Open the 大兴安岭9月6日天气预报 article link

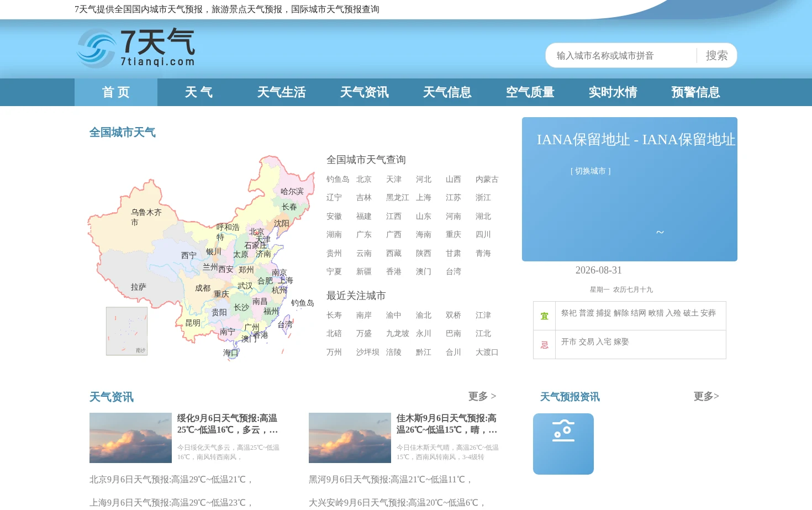(x=397, y=502)
